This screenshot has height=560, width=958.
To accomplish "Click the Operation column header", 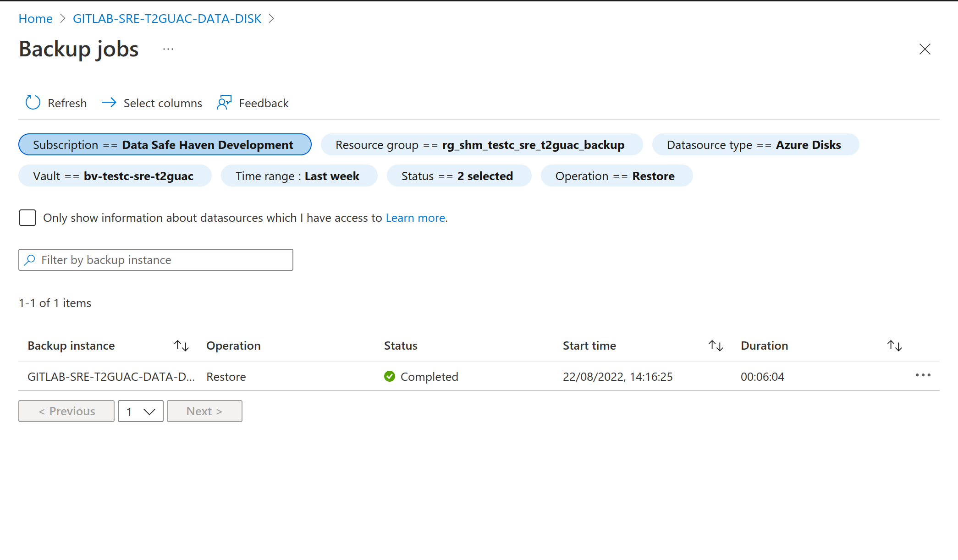I will 234,346.
